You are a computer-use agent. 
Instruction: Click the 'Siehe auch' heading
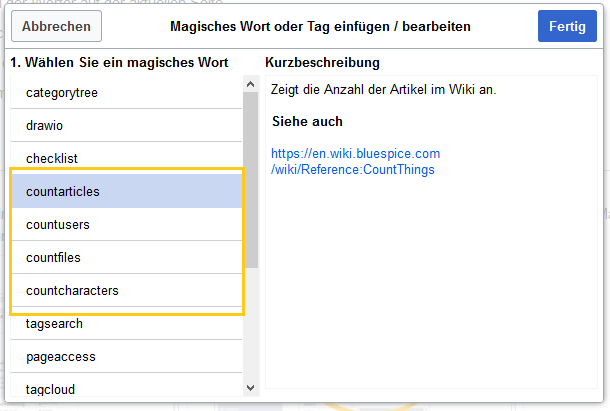pos(307,121)
